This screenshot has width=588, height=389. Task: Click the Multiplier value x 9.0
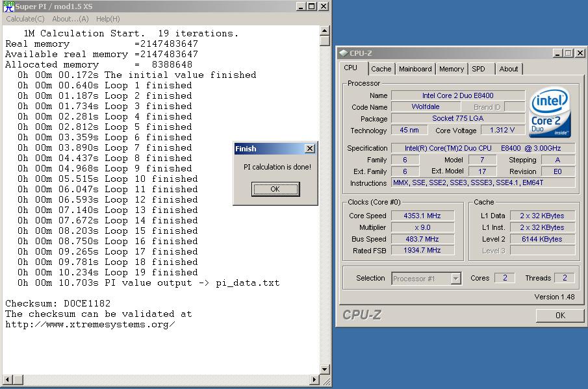[422, 227]
